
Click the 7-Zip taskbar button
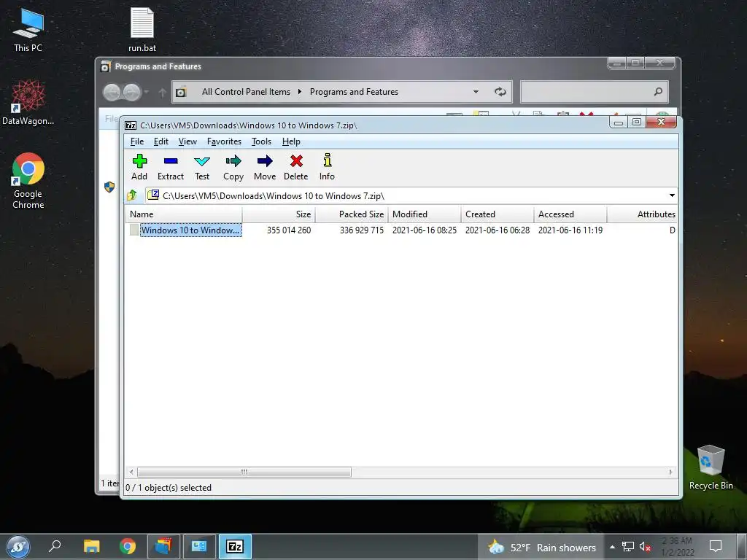coord(235,546)
